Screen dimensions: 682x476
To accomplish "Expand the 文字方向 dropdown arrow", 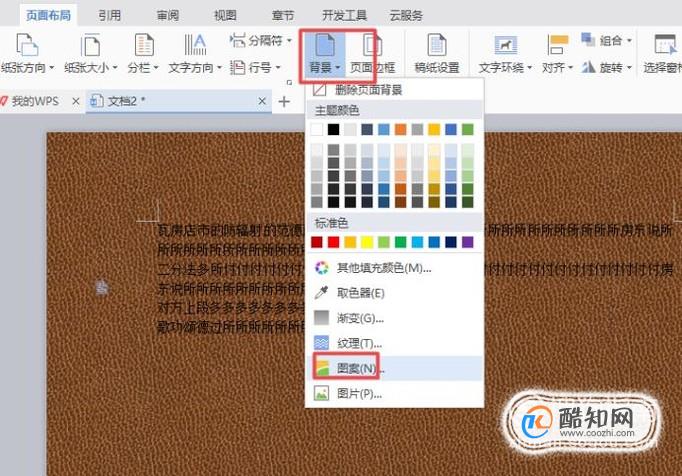I will click(x=219, y=67).
